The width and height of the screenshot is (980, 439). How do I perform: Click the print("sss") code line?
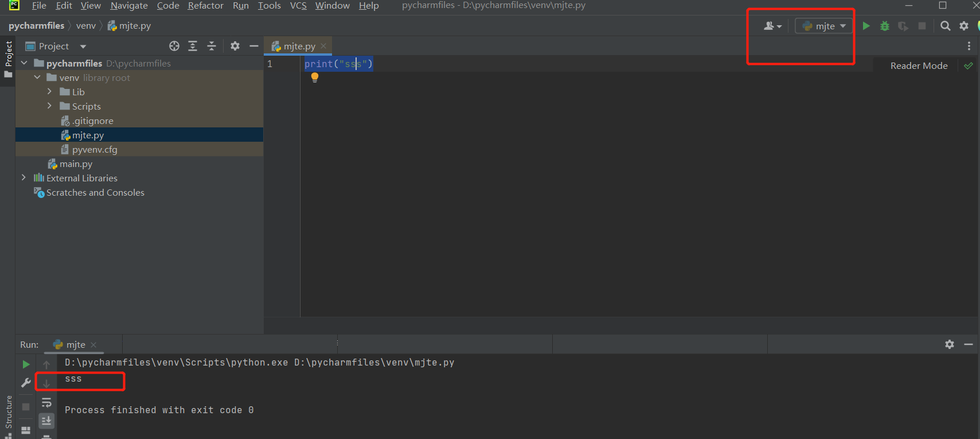338,64
